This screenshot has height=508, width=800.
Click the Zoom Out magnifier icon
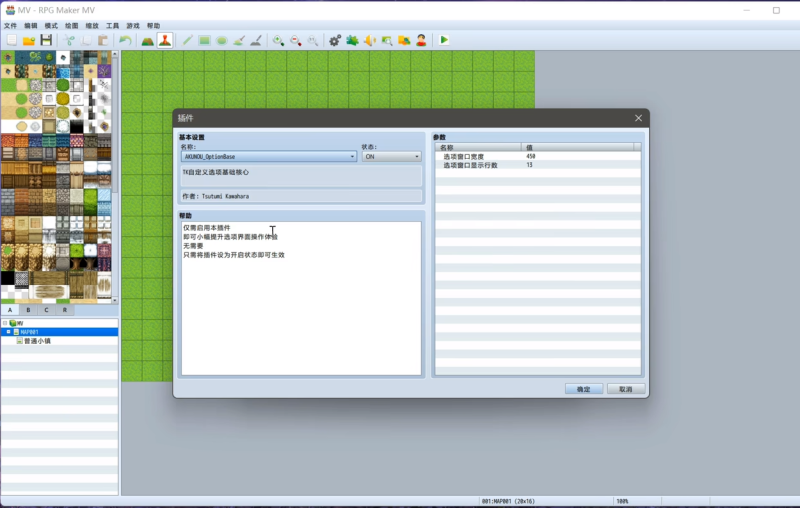pos(296,40)
